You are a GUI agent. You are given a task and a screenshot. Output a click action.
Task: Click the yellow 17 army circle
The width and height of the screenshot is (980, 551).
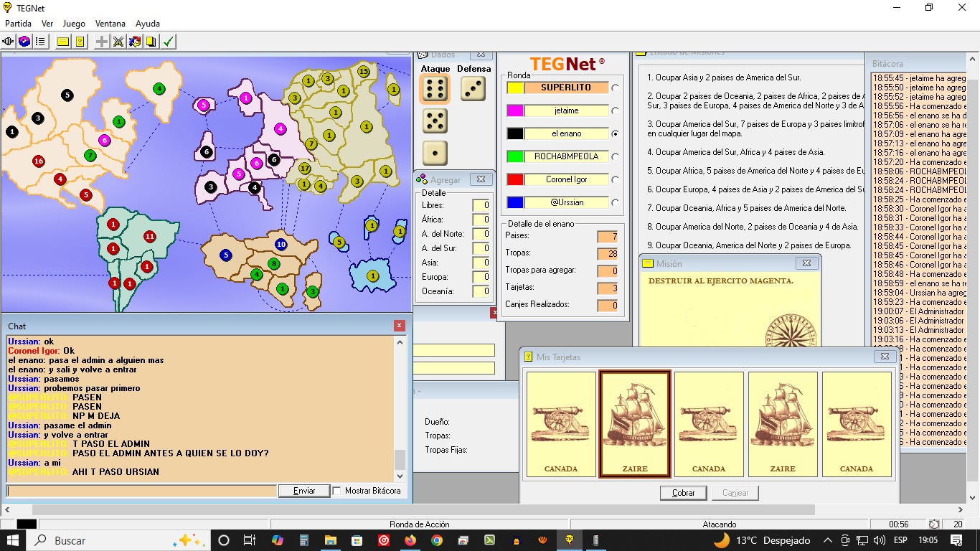305,169
